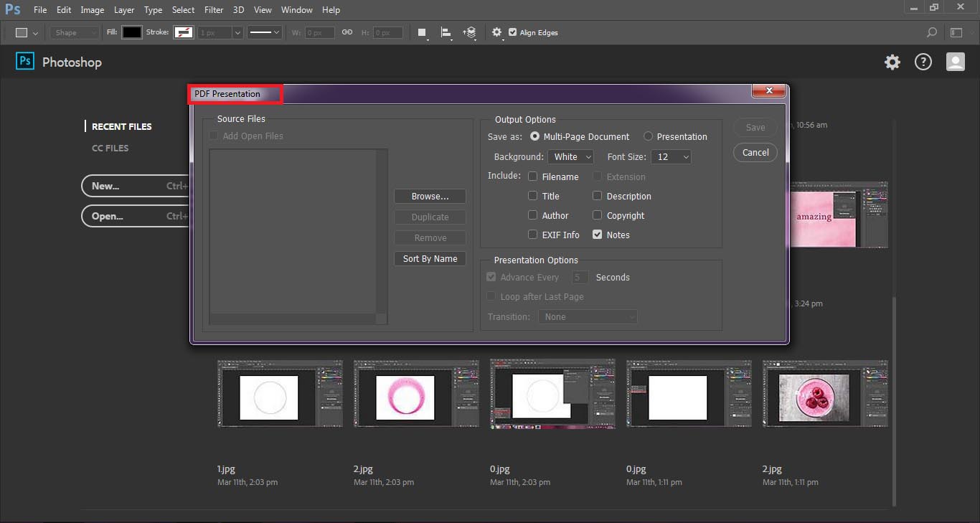Open the pink ring 2.jpg thumbnail
This screenshot has height=523, width=980.
pyautogui.click(x=416, y=393)
